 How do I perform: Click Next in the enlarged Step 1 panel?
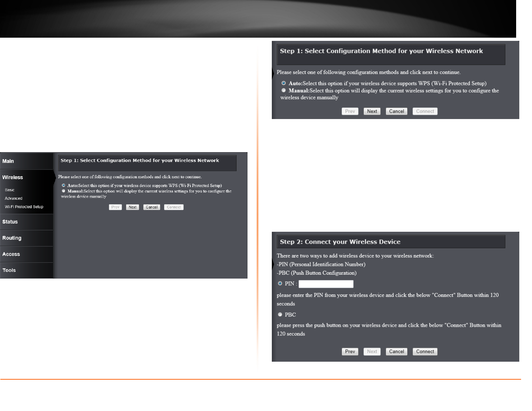point(372,111)
